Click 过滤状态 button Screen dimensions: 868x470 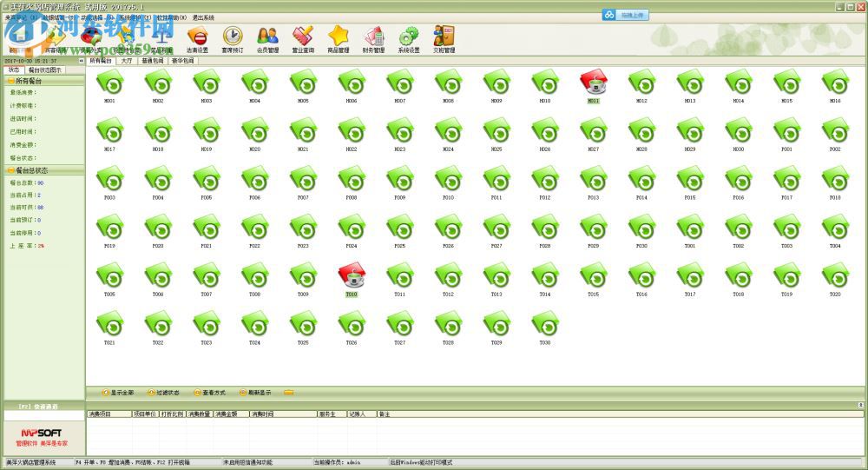[163, 393]
